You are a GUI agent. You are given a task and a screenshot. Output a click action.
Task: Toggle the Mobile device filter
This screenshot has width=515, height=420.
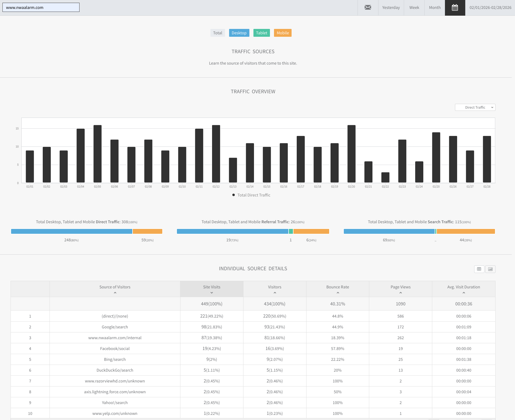[x=283, y=33]
